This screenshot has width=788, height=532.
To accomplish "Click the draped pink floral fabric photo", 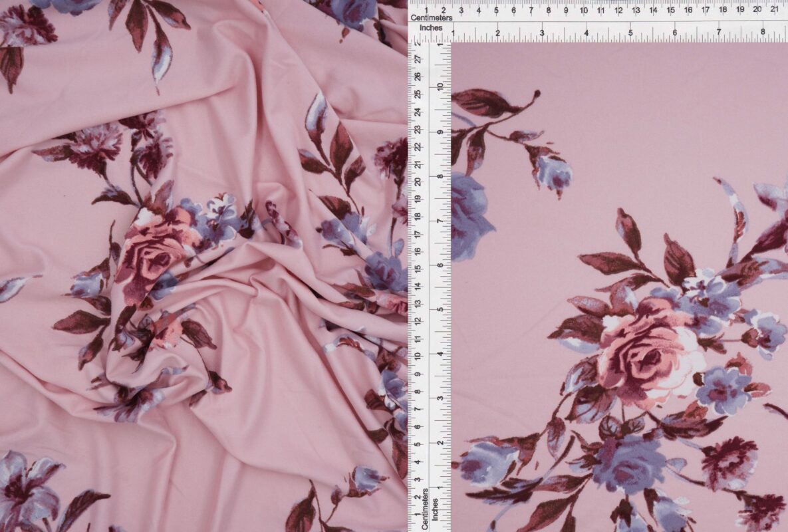I will [203, 266].
